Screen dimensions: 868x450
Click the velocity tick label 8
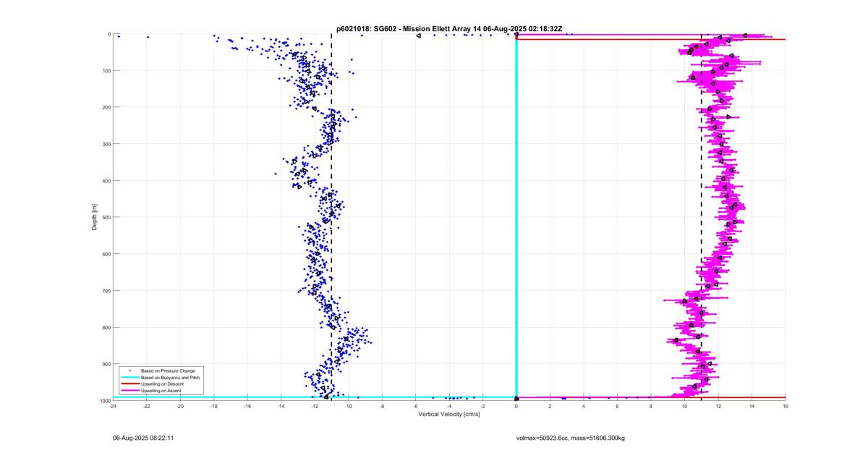pos(651,406)
